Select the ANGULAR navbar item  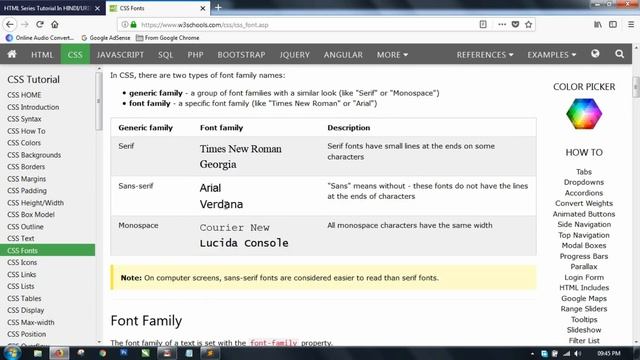click(343, 55)
